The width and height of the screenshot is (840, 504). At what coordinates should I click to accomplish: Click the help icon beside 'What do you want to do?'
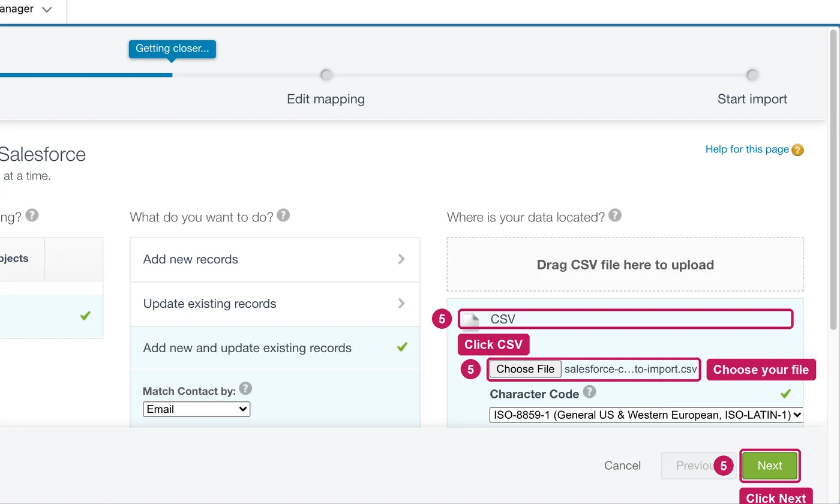283,215
